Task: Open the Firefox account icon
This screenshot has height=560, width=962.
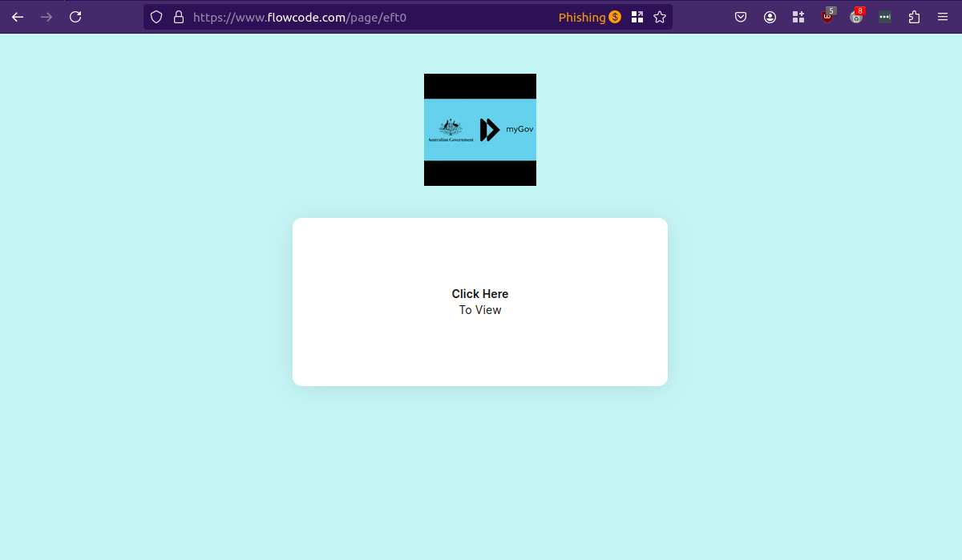Action: (x=770, y=17)
